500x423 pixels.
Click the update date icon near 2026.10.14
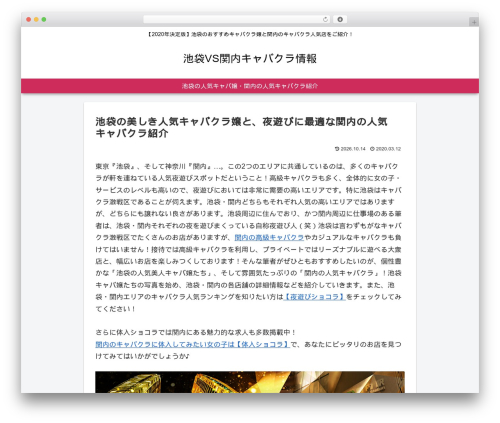[x=337, y=149]
